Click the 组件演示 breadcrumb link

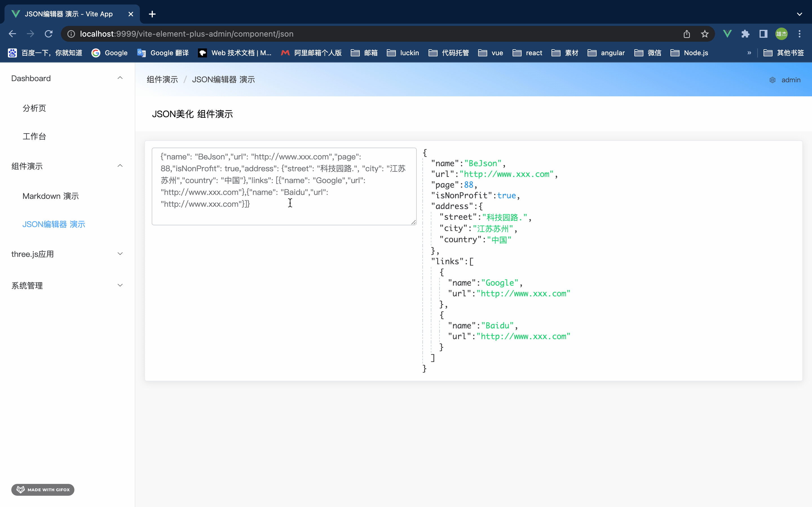[x=162, y=80]
